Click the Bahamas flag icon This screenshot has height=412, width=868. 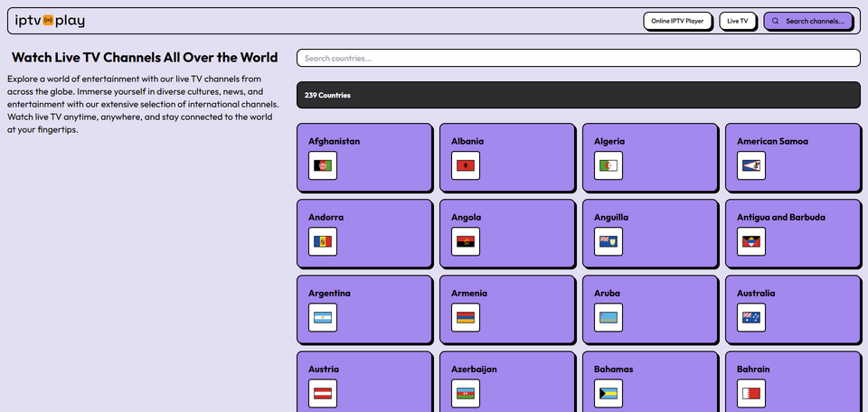(609, 393)
